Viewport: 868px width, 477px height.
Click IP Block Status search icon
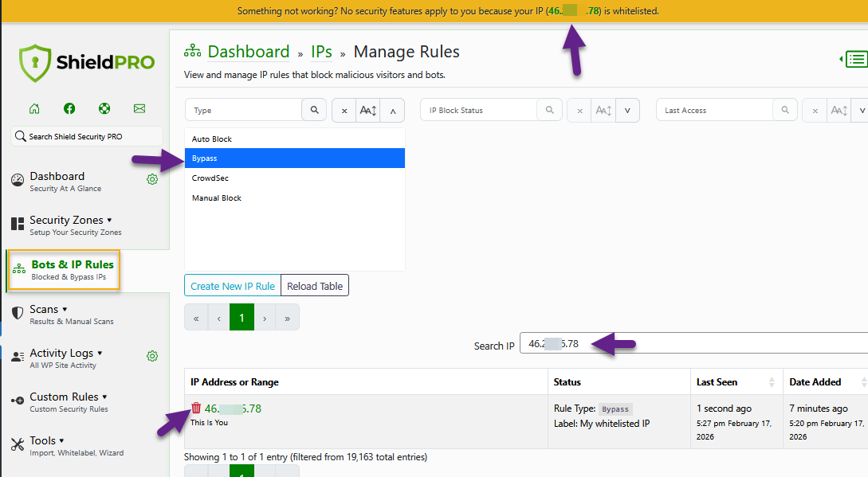click(x=550, y=110)
